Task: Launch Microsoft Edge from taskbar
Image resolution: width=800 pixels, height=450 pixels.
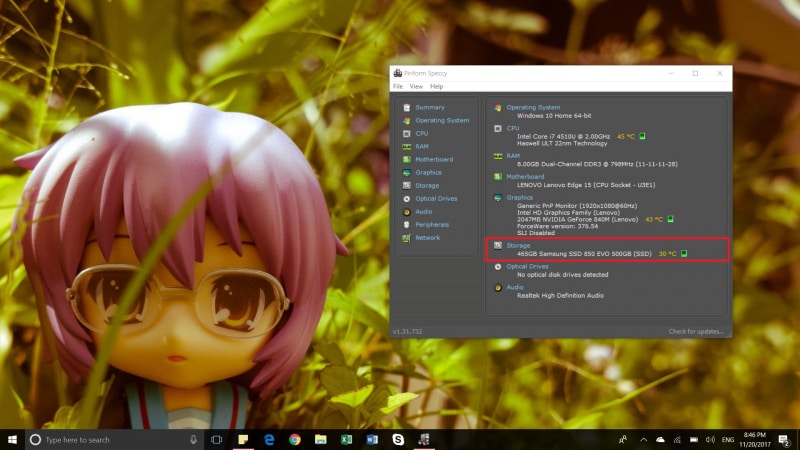Action: pyautogui.click(x=269, y=439)
